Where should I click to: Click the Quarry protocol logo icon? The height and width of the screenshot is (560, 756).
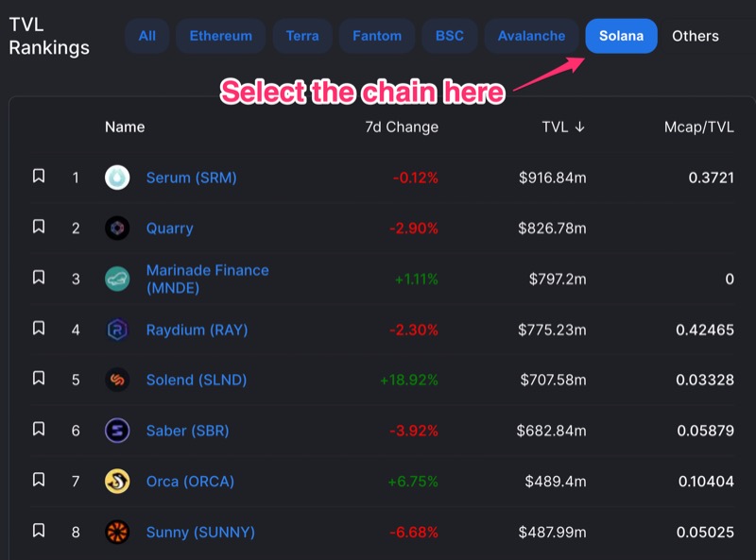click(117, 228)
